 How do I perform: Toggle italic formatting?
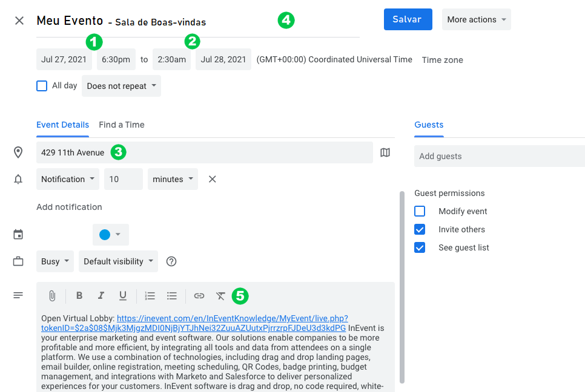click(101, 295)
